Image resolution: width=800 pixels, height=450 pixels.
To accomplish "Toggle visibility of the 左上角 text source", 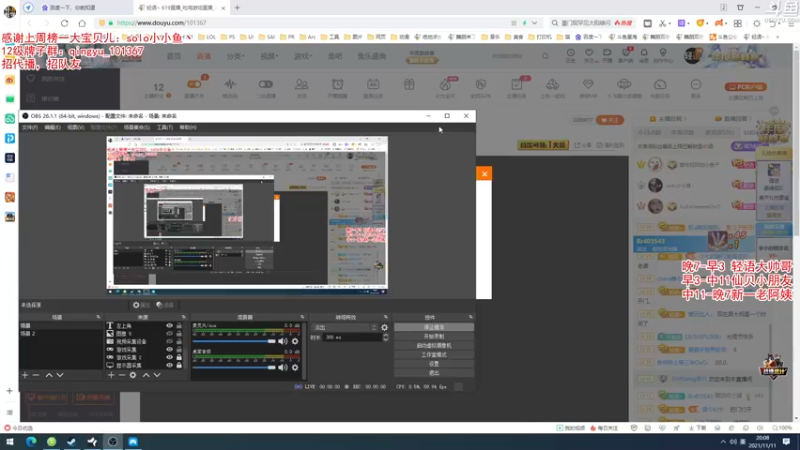I will [169, 325].
